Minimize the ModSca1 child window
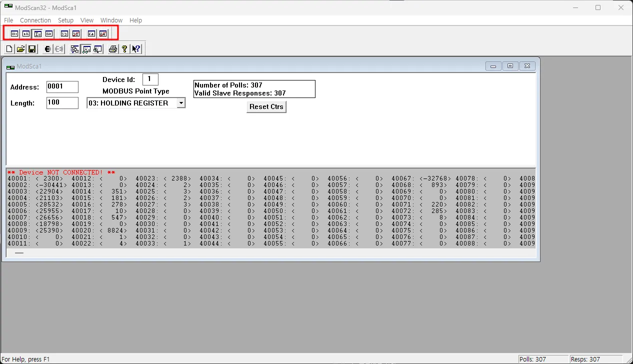 [x=493, y=66]
